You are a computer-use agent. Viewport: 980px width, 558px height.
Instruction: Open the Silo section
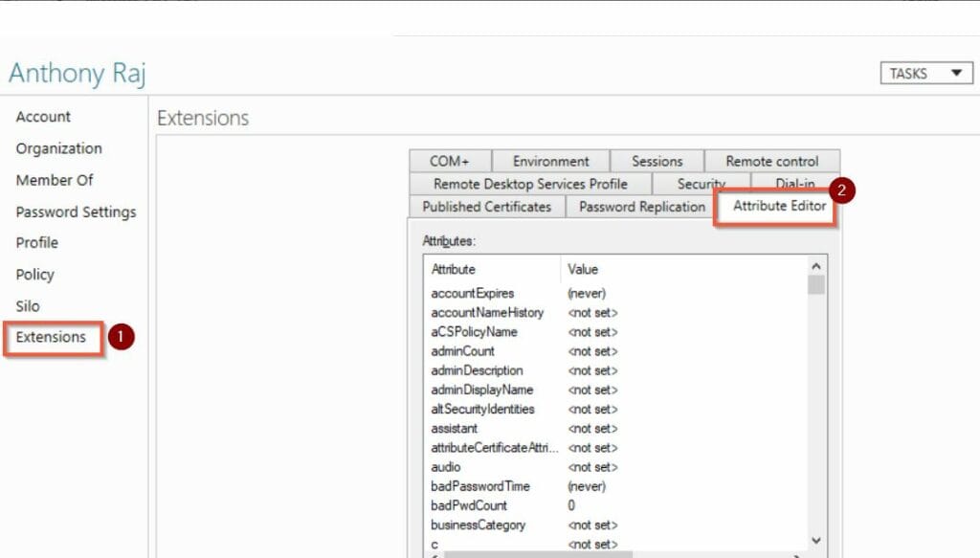pyautogui.click(x=28, y=306)
